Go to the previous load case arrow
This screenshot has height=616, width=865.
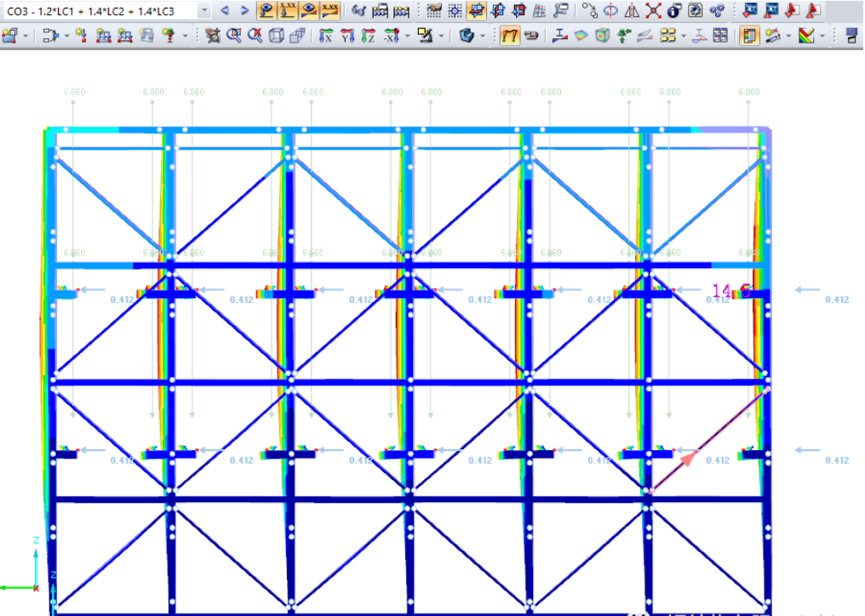click(x=225, y=11)
